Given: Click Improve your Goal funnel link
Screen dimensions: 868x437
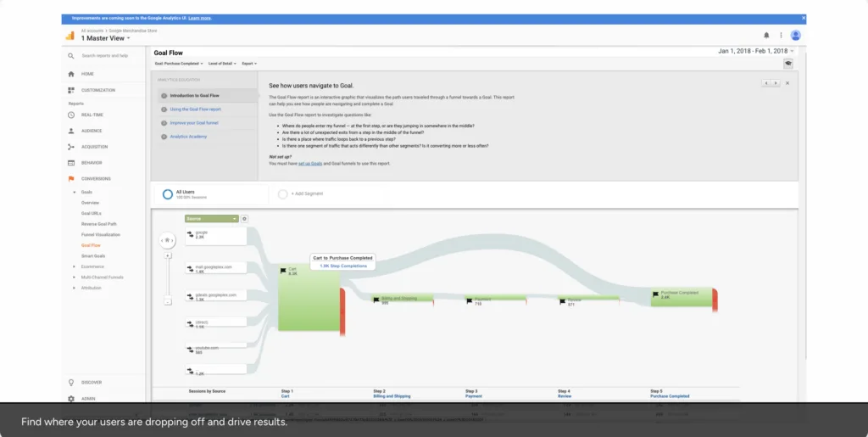Looking at the screenshot, I should coord(194,123).
